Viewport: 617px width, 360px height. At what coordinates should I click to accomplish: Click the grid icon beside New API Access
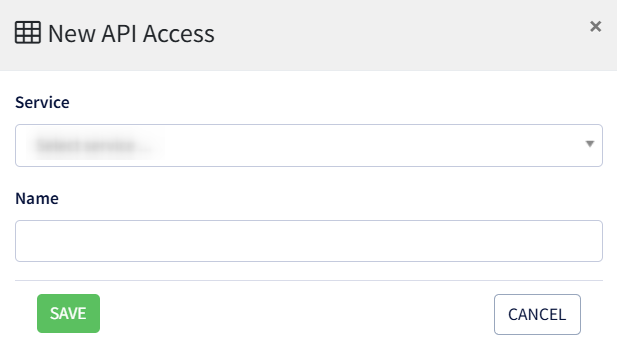point(28,32)
